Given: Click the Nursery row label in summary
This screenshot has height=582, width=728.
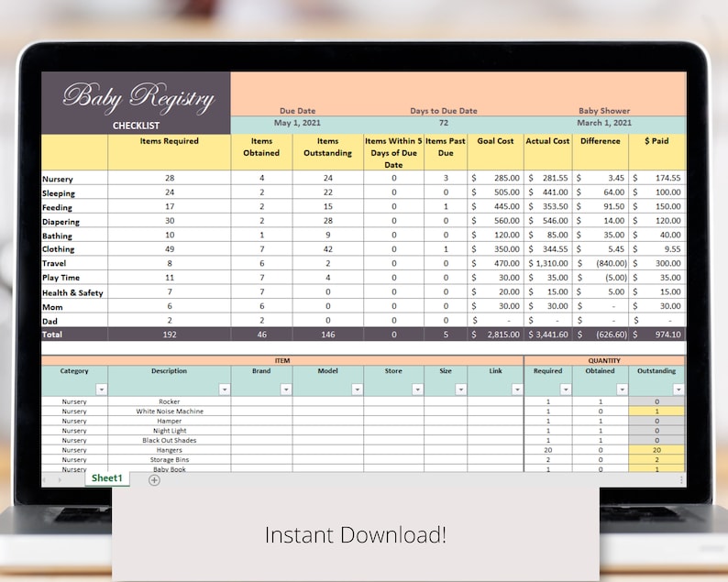Looking at the screenshot, I should point(58,179).
